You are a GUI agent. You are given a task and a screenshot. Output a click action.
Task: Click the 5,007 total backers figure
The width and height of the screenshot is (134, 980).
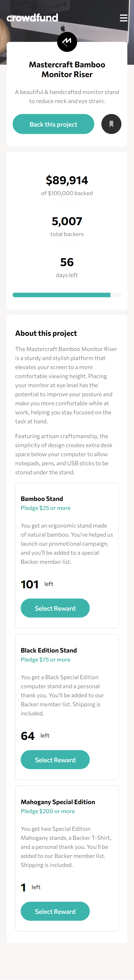click(x=67, y=221)
